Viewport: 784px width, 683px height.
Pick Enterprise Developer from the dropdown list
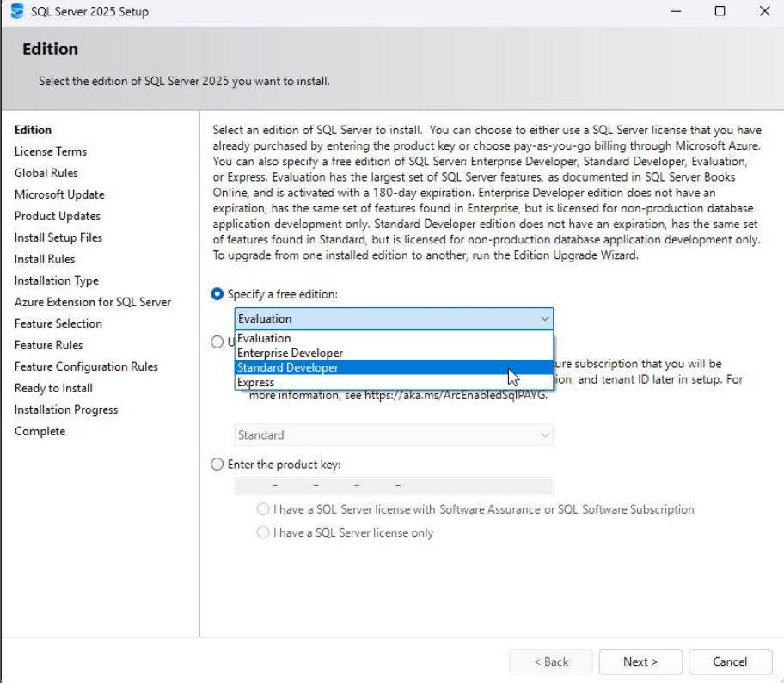[394, 353]
